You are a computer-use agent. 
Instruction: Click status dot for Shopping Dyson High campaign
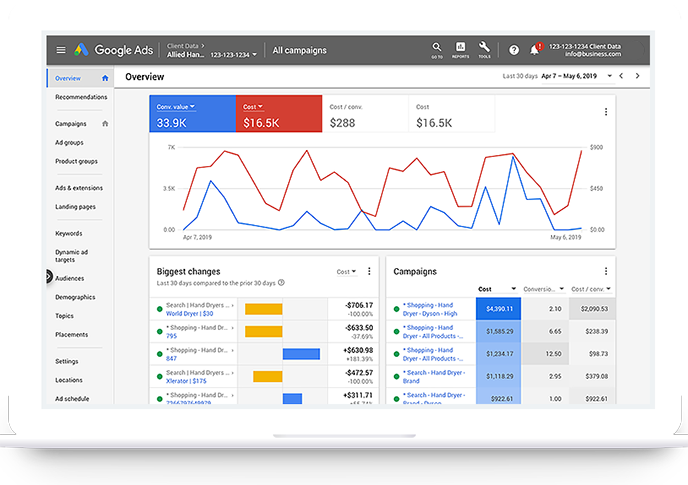397,309
